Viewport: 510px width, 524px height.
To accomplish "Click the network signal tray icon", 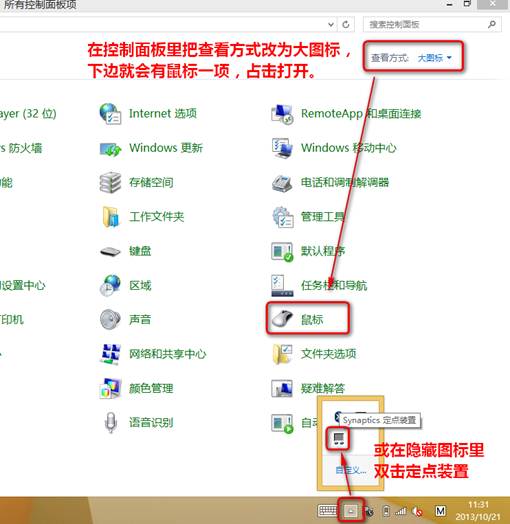I will 401,511.
